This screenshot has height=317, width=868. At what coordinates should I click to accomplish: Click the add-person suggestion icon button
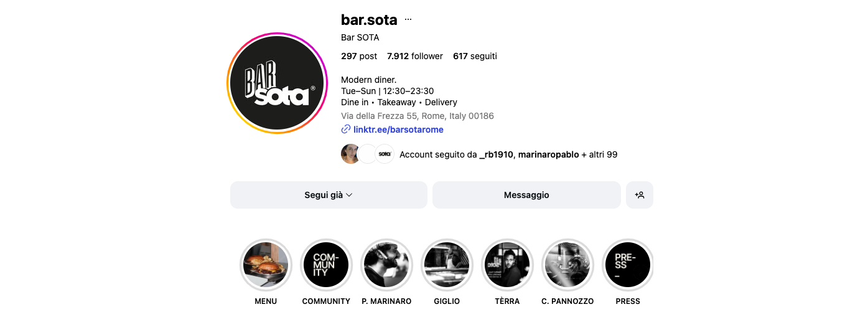(640, 195)
